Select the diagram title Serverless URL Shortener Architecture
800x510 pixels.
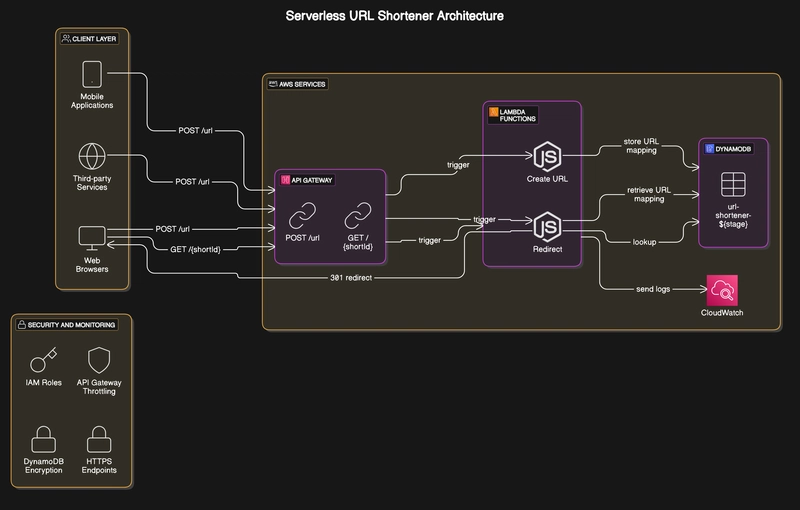pyautogui.click(x=394, y=16)
